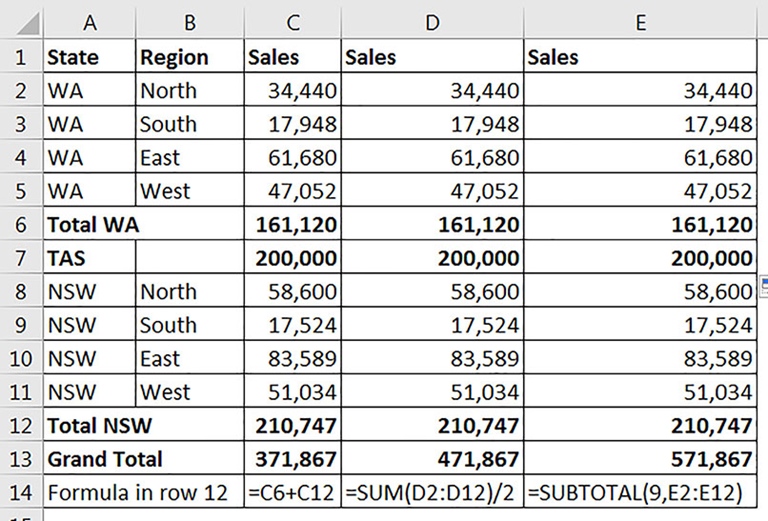The width and height of the screenshot is (768, 521).
Task: Select column E header
Action: coord(640,23)
